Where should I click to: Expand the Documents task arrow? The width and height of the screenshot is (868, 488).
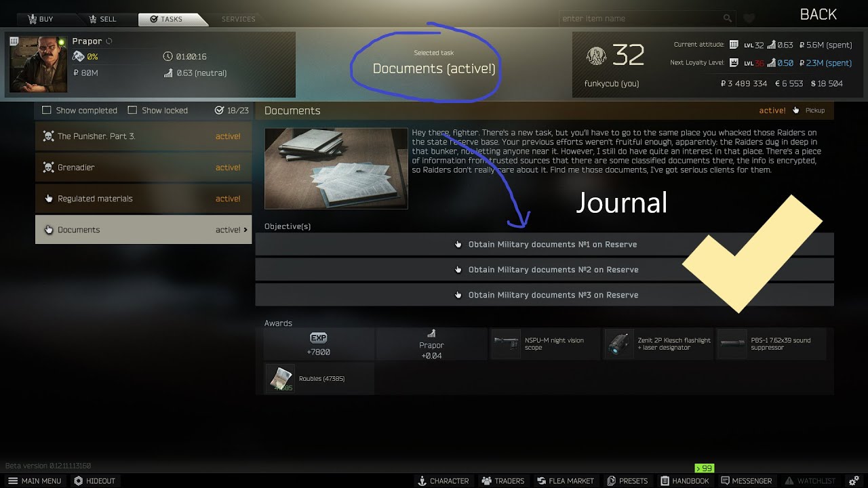pos(245,230)
